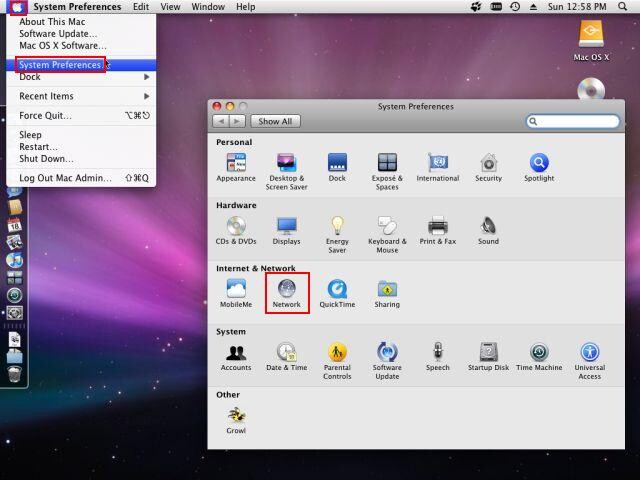
Task: Open Time Machine icon in the Dock
Action: pyautogui.click(x=15, y=295)
